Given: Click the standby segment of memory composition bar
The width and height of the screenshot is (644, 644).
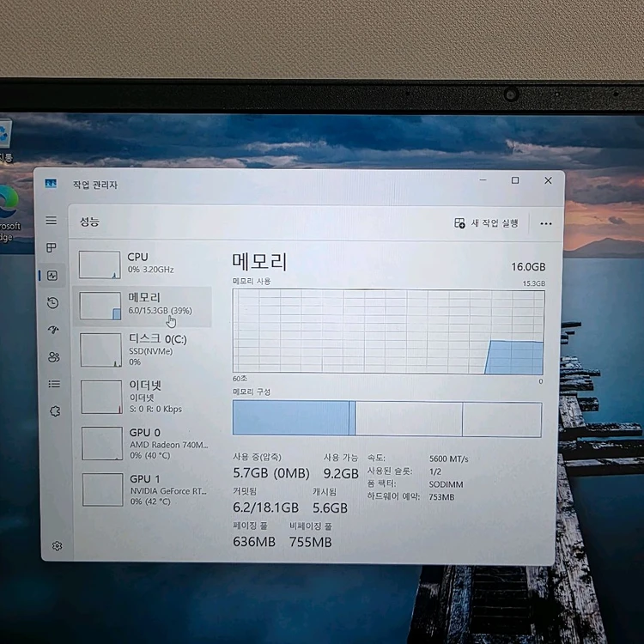Looking at the screenshot, I should point(410,419).
